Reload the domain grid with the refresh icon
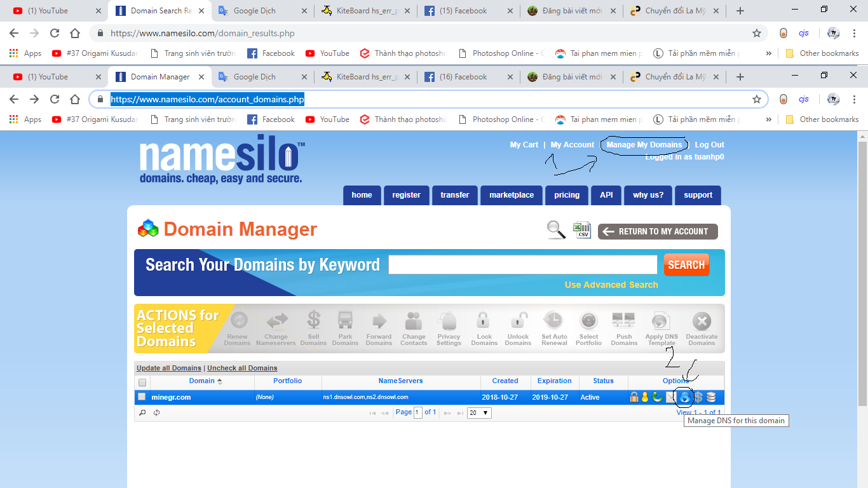 click(156, 412)
